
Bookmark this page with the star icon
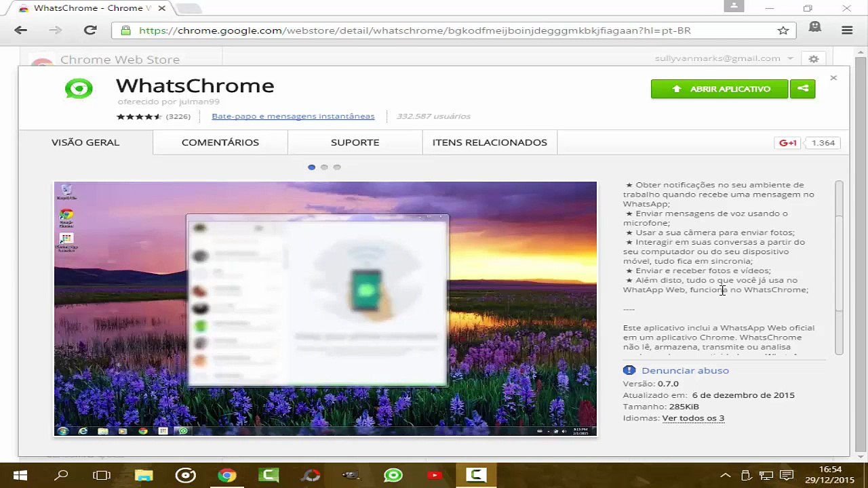(783, 30)
